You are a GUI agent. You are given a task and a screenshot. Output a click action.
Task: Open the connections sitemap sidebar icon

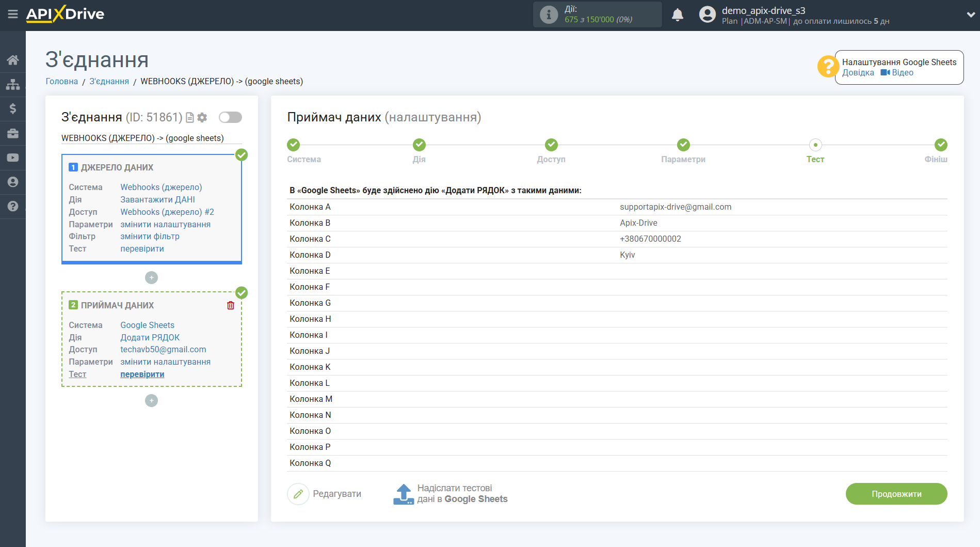(x=13, y=84)
